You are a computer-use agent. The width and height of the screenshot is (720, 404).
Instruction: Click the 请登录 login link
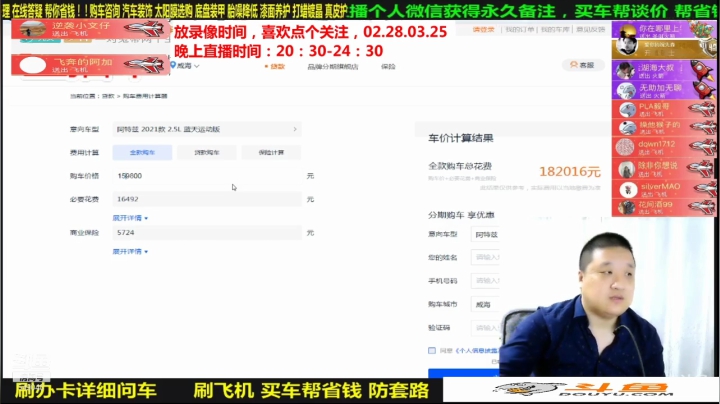[x=484, y=29]
